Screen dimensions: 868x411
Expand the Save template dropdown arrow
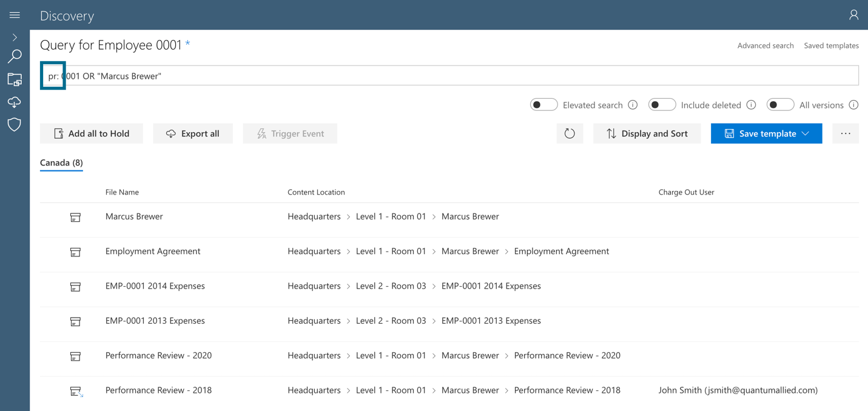(806, 133)
